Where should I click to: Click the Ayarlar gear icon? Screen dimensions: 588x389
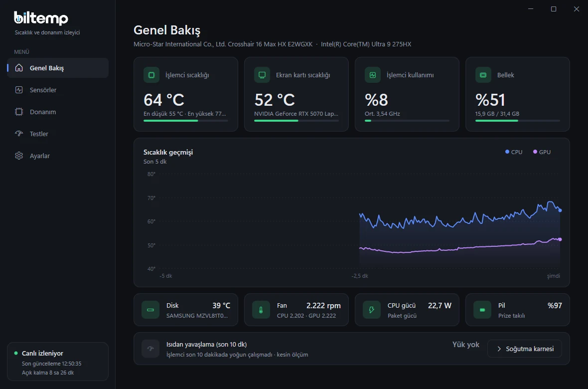tap(19, 156)
